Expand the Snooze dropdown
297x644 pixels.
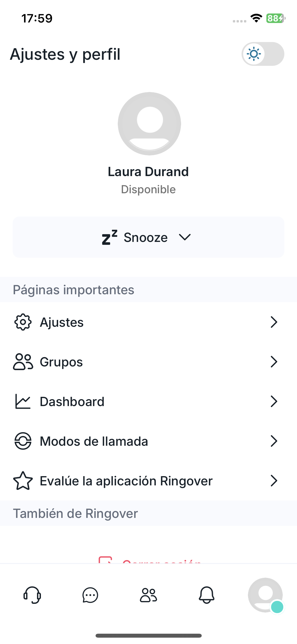(148, 237)
